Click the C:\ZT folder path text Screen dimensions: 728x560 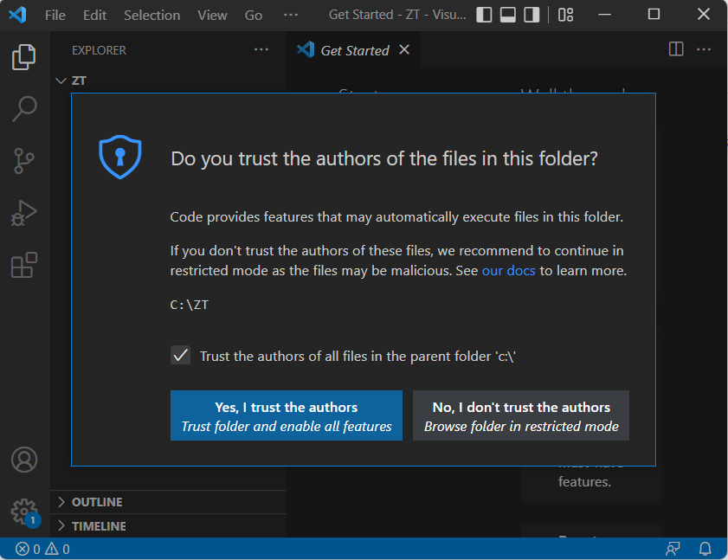pos(190,305)
